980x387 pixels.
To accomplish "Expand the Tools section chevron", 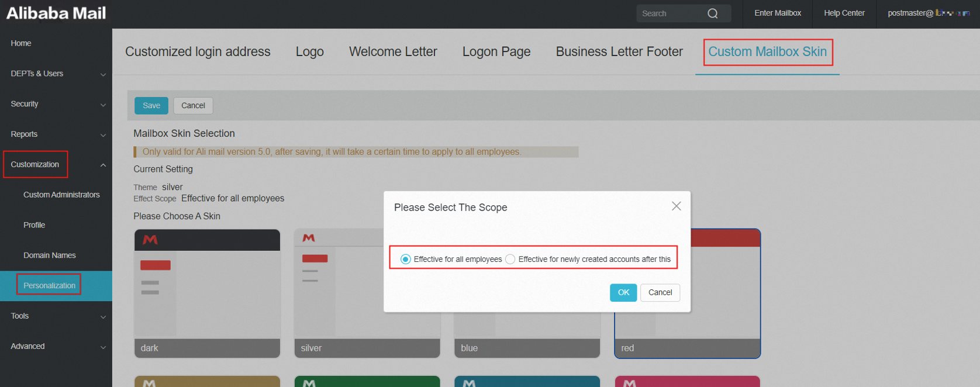I will click(103, 317).
